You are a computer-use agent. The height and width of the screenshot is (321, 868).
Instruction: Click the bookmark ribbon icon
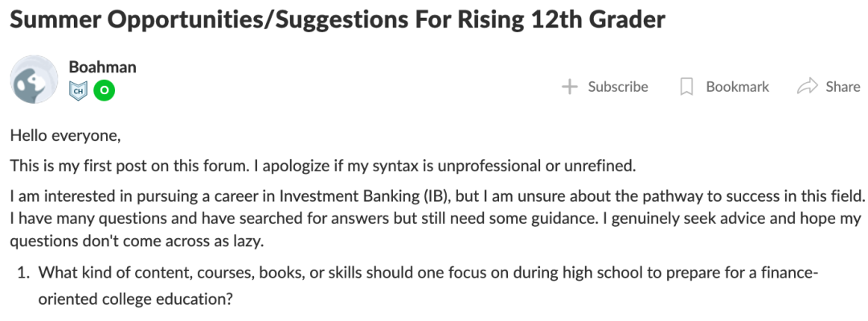point(686,87)
